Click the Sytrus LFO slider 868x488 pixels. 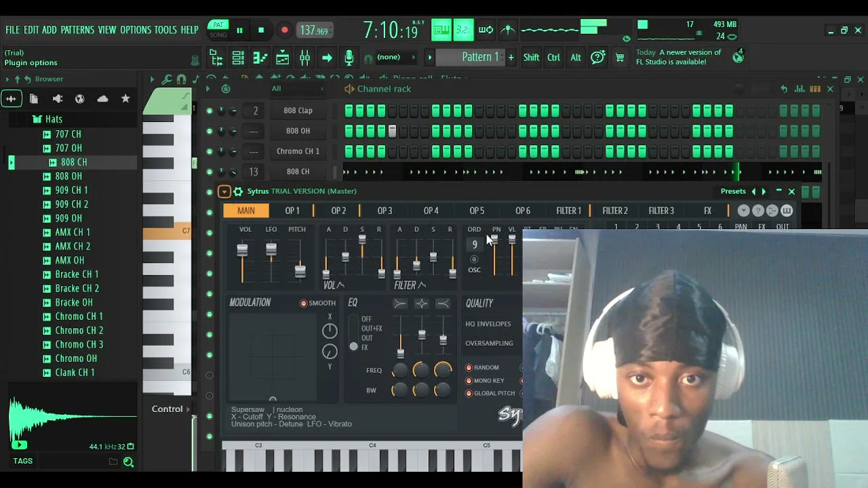click(271, 260)
